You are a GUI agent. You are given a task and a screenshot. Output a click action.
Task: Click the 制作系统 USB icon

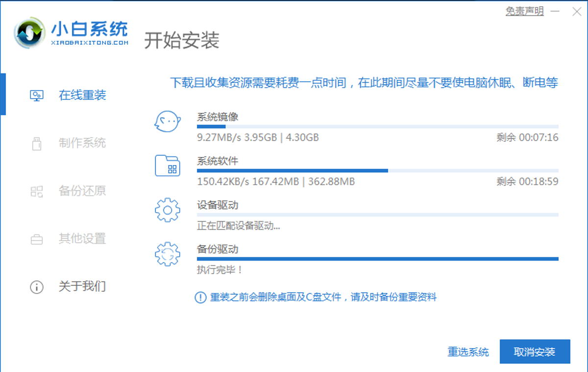[36, 143]
